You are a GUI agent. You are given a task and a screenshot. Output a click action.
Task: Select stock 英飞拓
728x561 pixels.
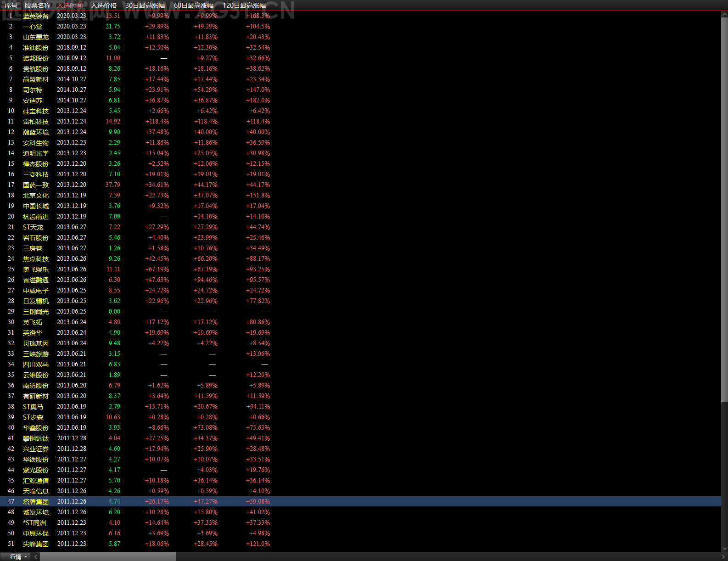pos(33,322)
